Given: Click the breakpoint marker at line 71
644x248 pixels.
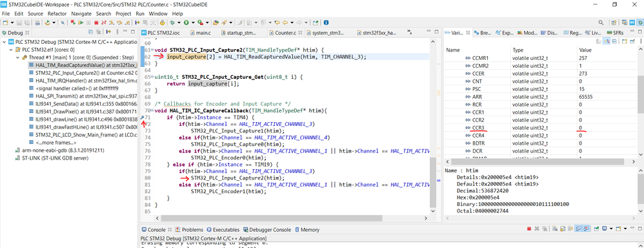Looking at the screenshot, I should coord(142,118).
